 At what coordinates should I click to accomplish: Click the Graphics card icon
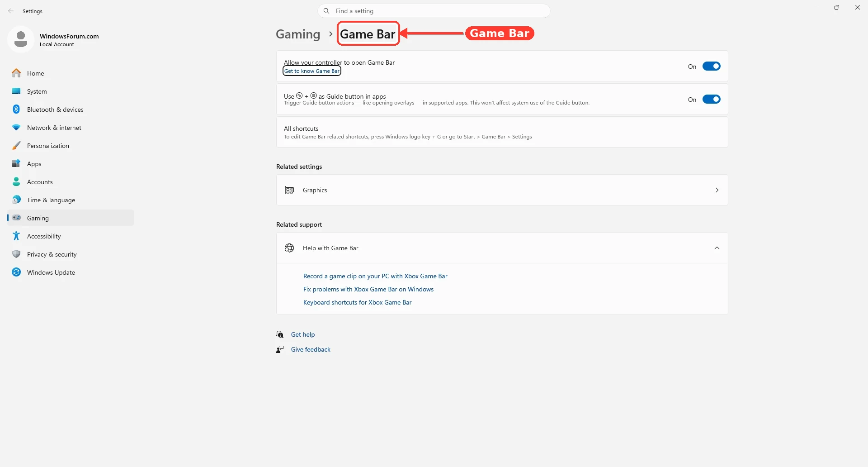[x=289, y=190]
